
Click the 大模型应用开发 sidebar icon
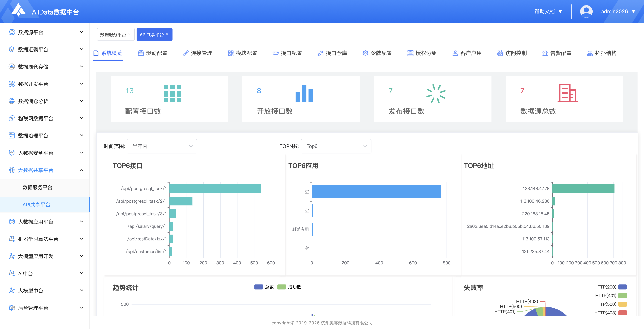[11, 256]
